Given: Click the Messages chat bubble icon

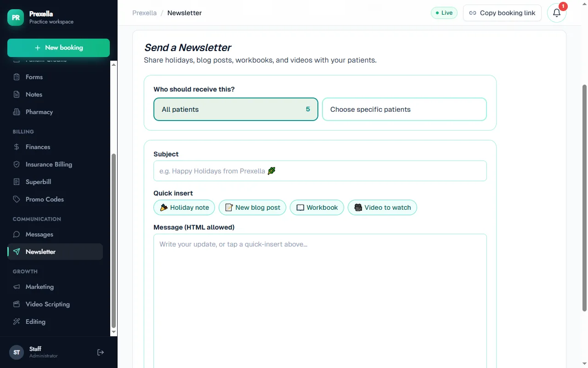Looking at the screenshot, I should 17,234.
